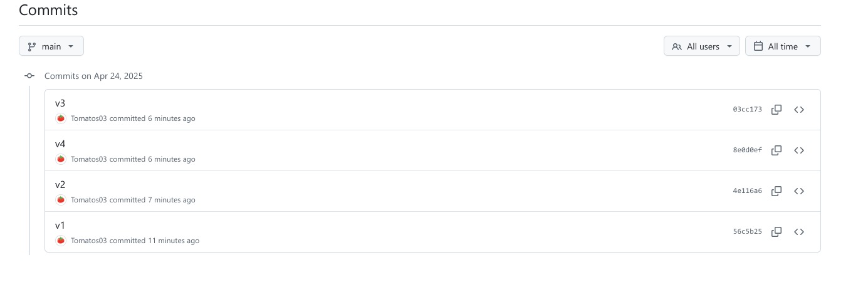The height and width of the screenshot is (287, 868).
Task: Copy full SHA for commit 4e116a6
Action: tap(776, 191)
